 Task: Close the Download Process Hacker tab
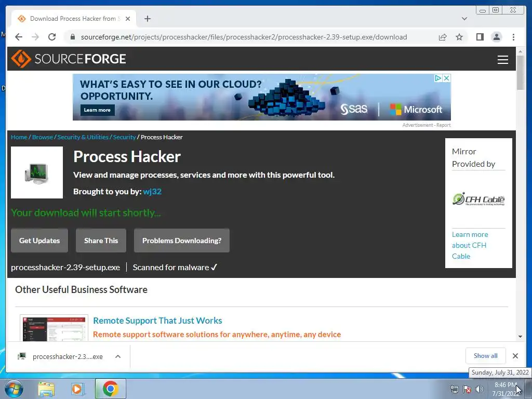(128, 19)
